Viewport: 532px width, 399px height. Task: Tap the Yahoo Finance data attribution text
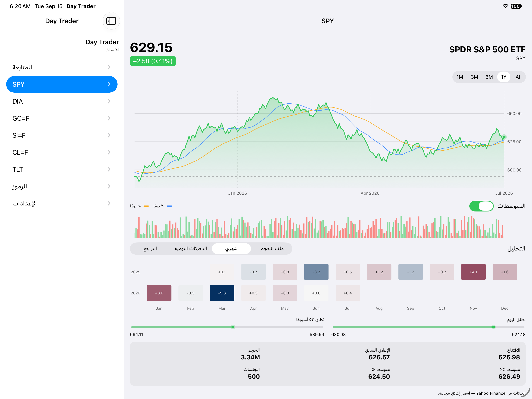pos(481,393)
